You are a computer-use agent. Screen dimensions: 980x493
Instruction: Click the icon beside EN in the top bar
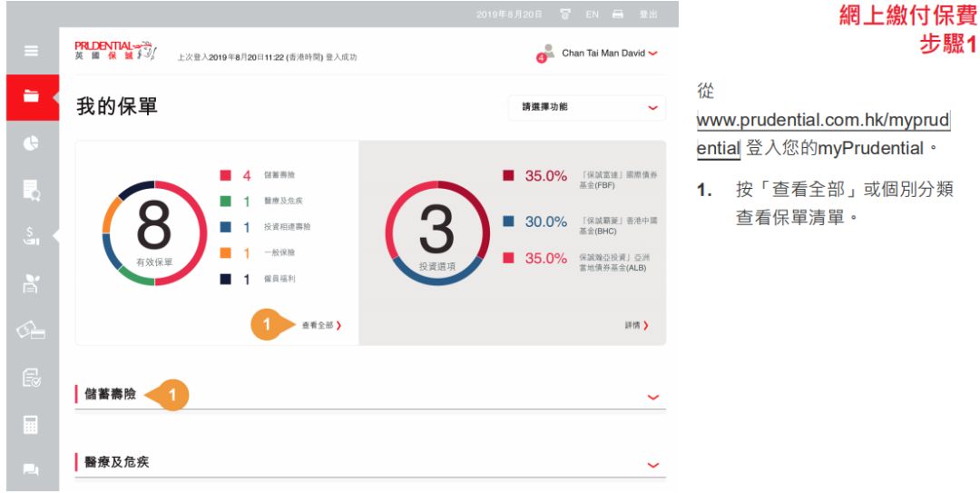pos(565,15)
